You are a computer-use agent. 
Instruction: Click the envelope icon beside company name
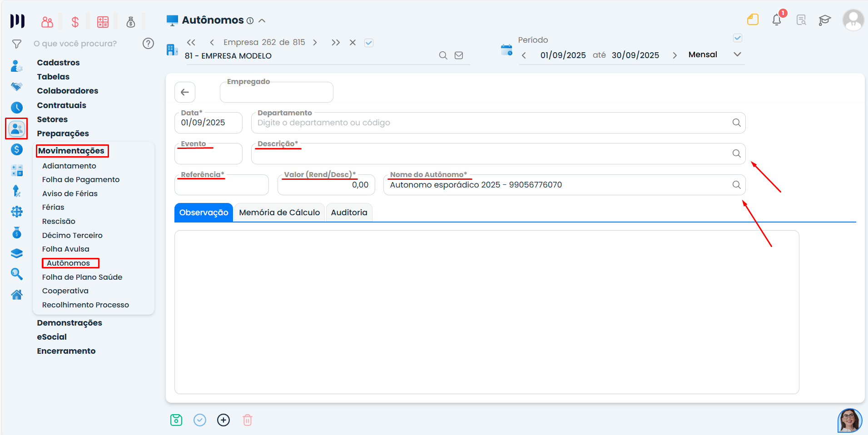pos(459,55)
